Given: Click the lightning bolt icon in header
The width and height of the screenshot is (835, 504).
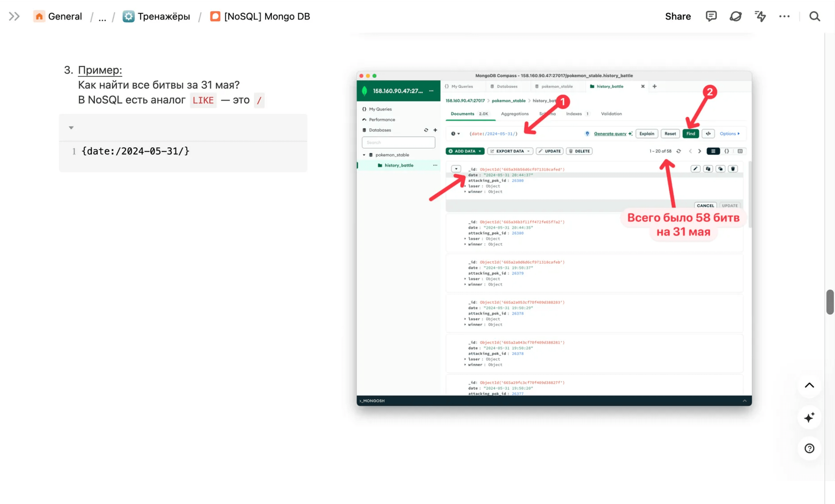Looking at the screenshot, I should (x=760, y=16).
